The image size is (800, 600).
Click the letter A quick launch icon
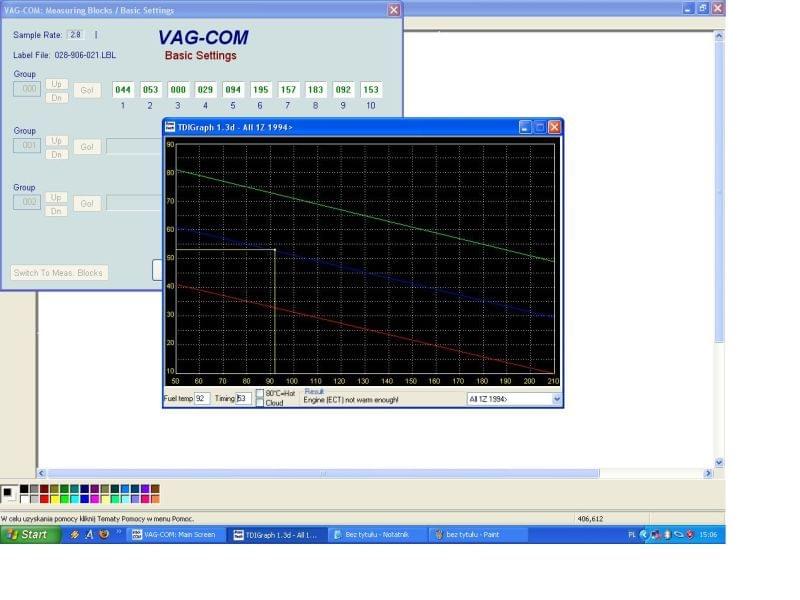click(x=89, y=535)
